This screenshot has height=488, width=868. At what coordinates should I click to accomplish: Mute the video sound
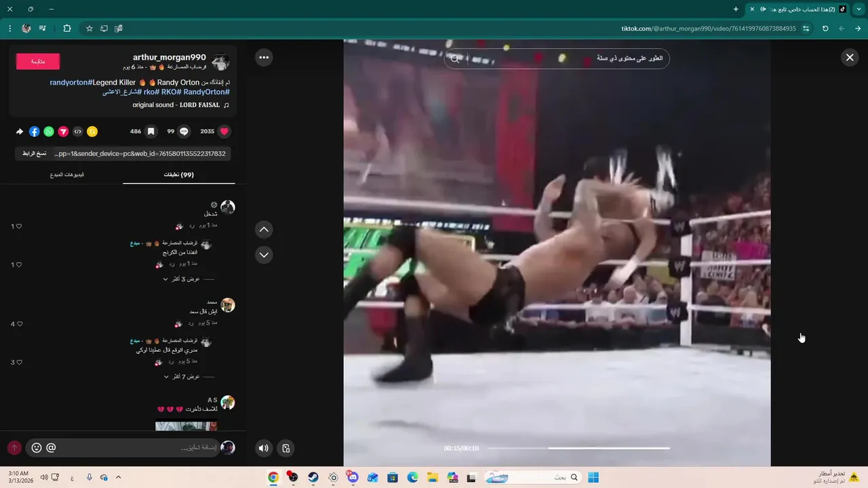pos(264,448)
